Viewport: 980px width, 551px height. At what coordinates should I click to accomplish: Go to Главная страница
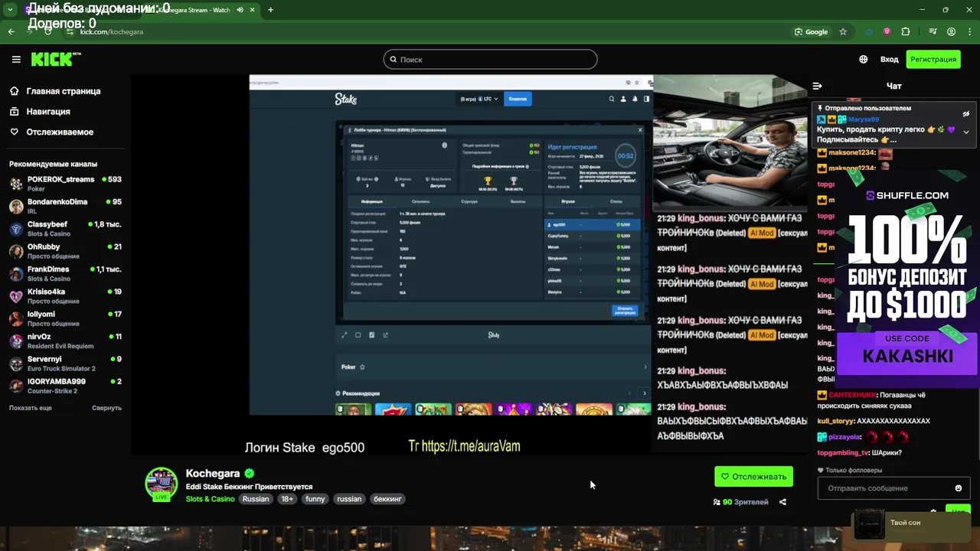coord(63,91)
